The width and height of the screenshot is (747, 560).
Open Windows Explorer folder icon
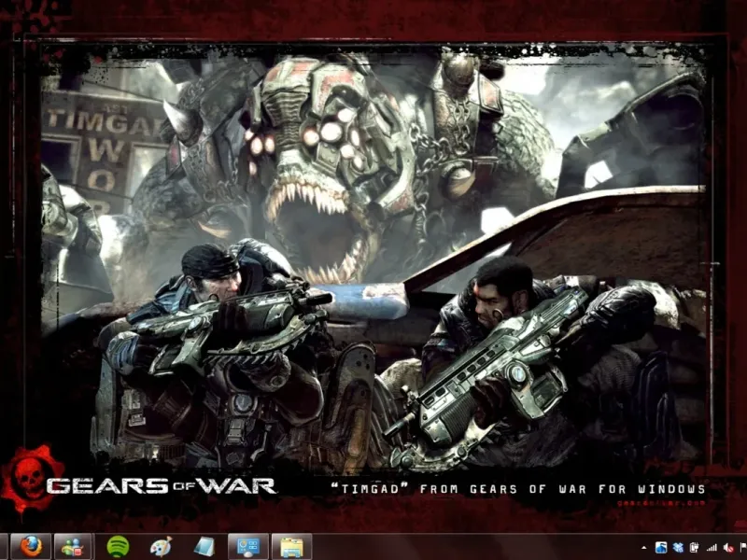tap(291, 546)
